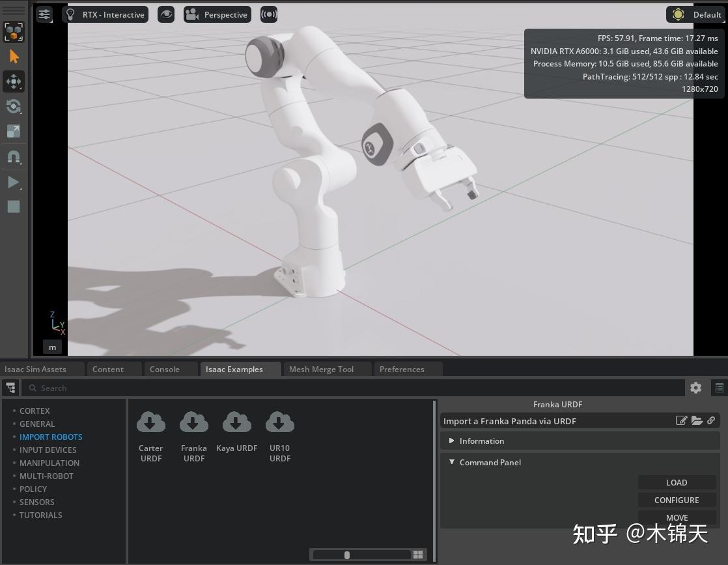Expand the Information section
Image resolution: width=728 pixels, height=565 pixels.
click(x=452, y=441)
